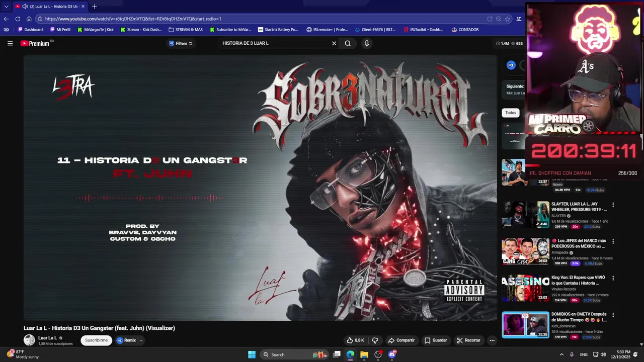644x362 pixels.
Task: Open File Explorer from the taskbar
Action: tap(364, 354)
